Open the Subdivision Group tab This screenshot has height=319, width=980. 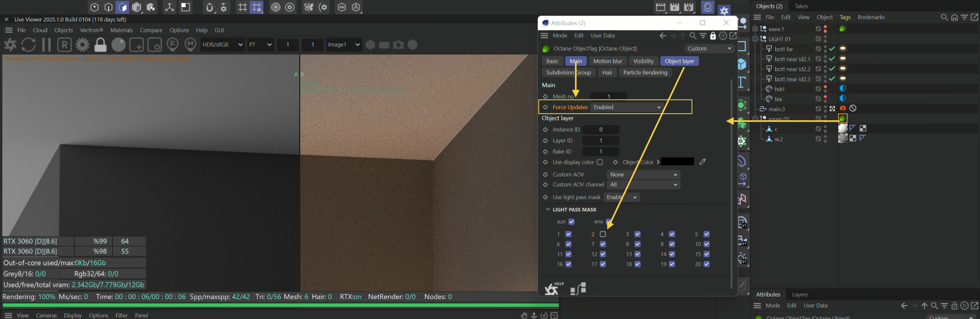pyautogui.click(x=569, y=72)
